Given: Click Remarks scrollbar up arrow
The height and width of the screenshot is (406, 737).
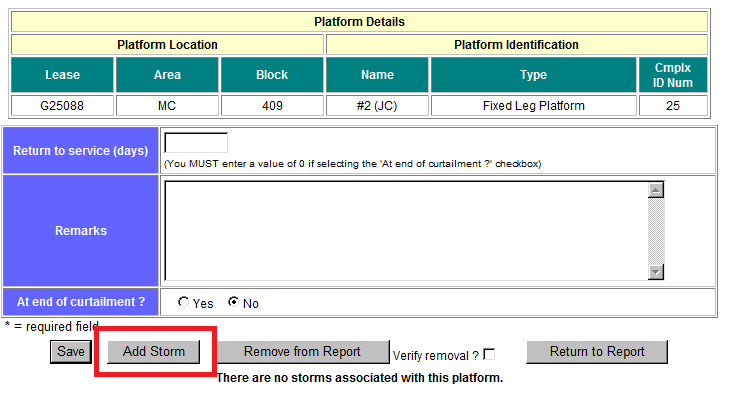Looking at the screenshot, I should (x=656, y=190).
